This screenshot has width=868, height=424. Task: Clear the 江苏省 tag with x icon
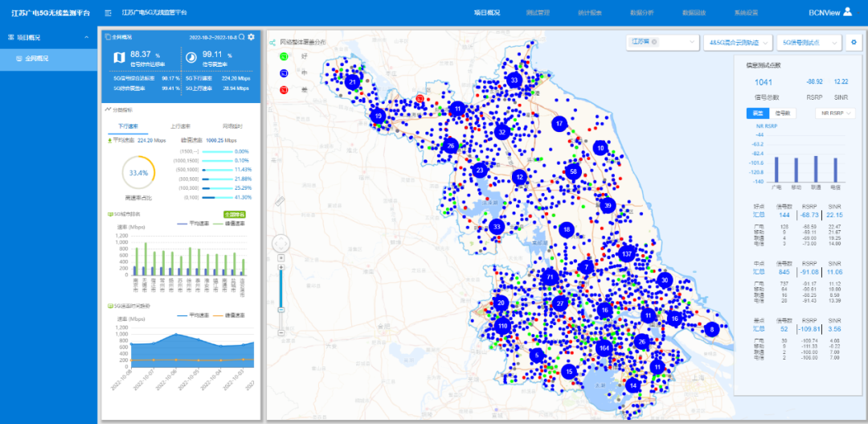[x=654, y=42]
